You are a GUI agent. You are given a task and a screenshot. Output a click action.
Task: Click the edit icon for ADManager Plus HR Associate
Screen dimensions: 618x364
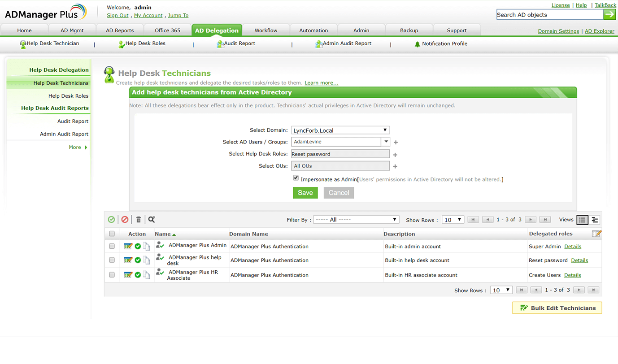(x=128, y=275)
